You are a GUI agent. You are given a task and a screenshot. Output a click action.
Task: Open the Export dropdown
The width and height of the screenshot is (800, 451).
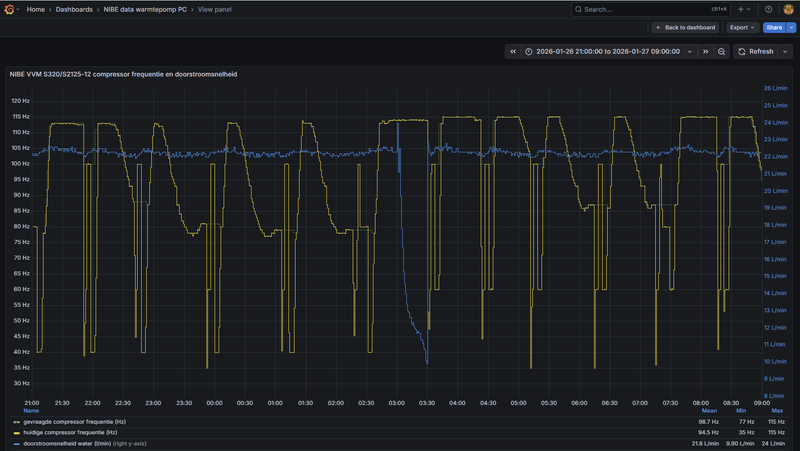tap(742, 28)
